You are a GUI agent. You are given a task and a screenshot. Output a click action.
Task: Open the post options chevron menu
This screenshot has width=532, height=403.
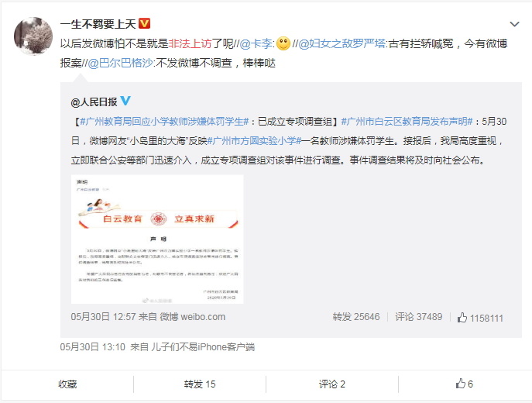(515, 24)
